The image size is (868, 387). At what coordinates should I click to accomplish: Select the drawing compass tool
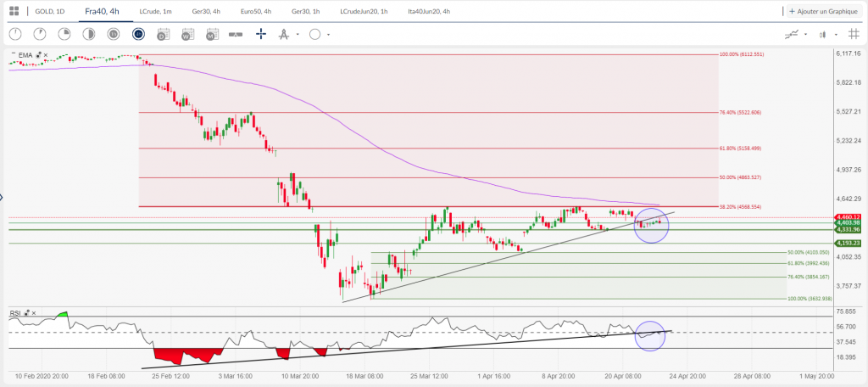click(x=284, y=35)
